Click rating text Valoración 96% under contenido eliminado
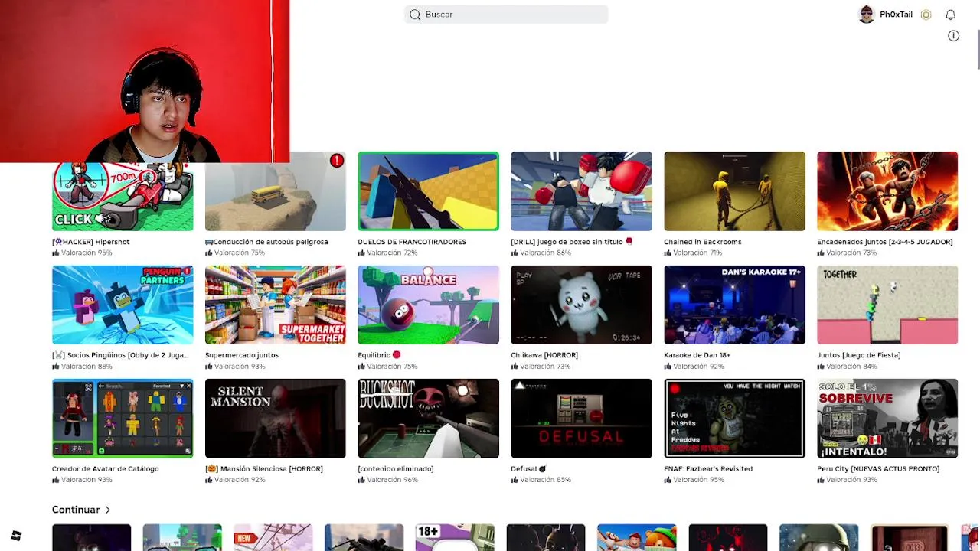 point(392,480)
